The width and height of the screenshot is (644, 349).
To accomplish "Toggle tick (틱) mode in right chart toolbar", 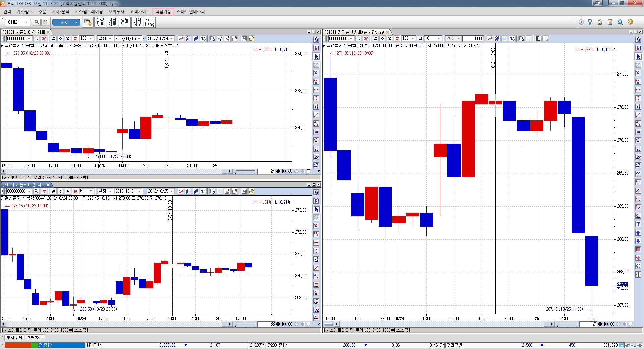I will pos(420,39).
